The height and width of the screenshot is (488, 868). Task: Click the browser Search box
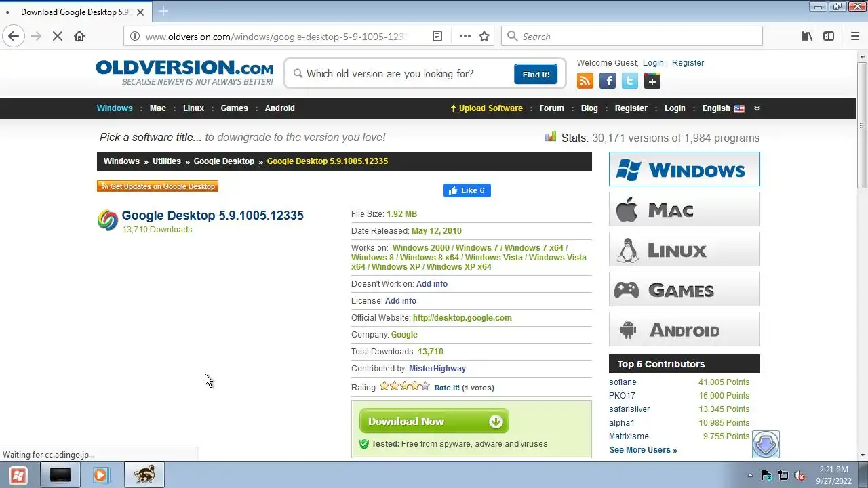click(632, 37)
